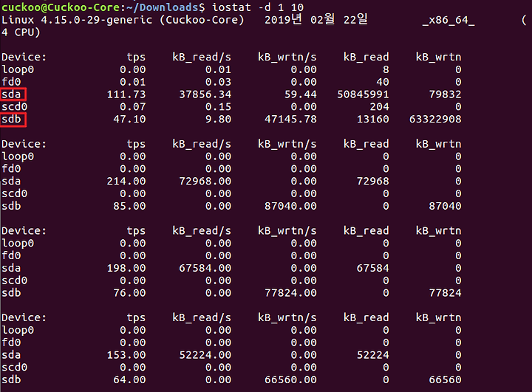
Task: Click kB_read value 52224
Action: [373, 354]
